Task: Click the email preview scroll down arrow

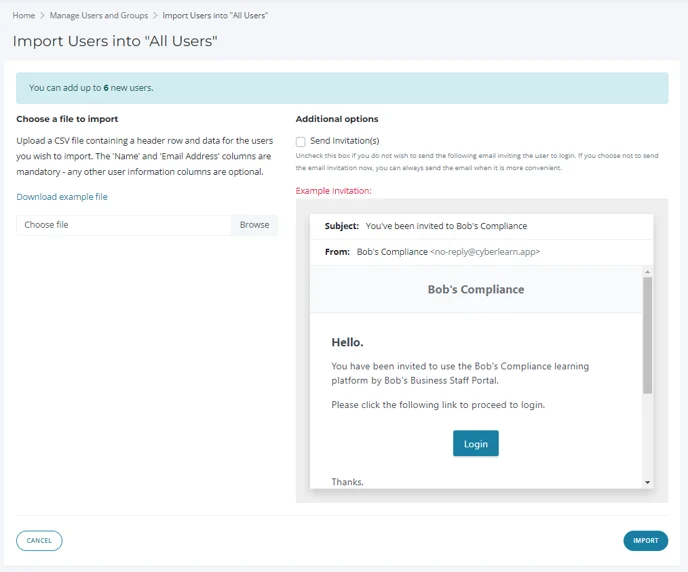Action: 647,482
